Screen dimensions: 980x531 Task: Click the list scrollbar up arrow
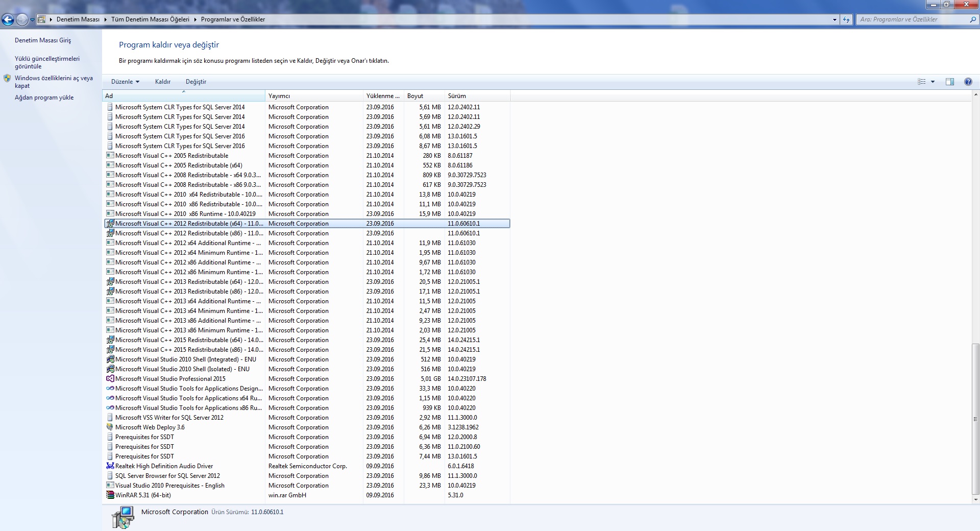point(975,95)
